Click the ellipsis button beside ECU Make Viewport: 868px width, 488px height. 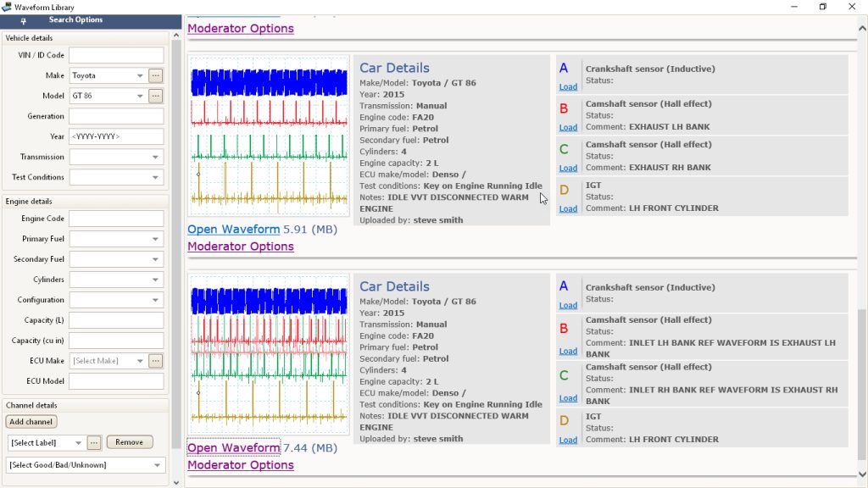coord(156,361)
